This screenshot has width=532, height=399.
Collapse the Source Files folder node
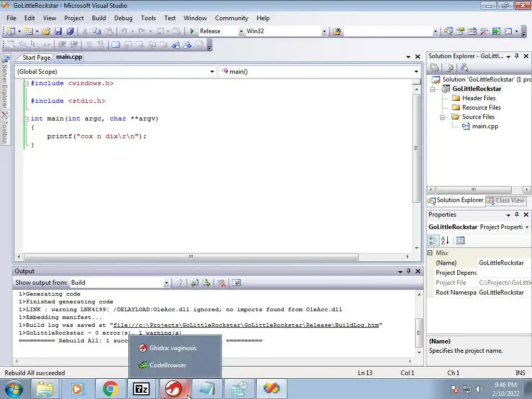(442, 117)
